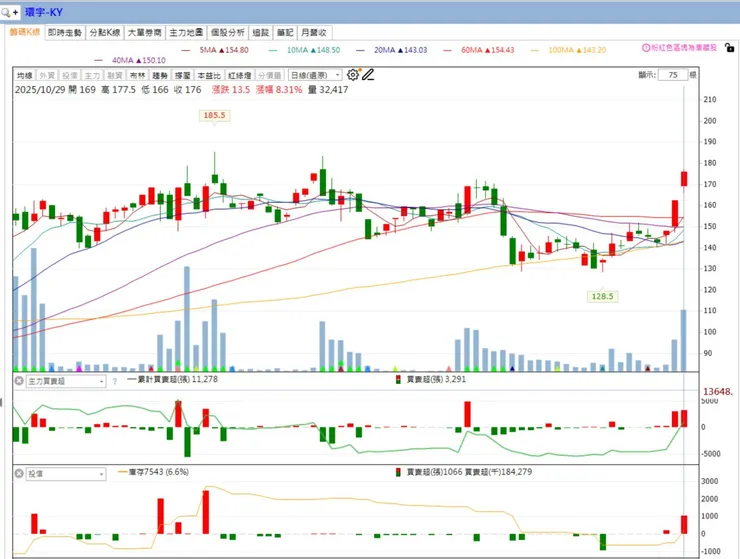Click the 5MA 154.80 legend entry
The image size is (740, 559).
click(x=215, y=50)
